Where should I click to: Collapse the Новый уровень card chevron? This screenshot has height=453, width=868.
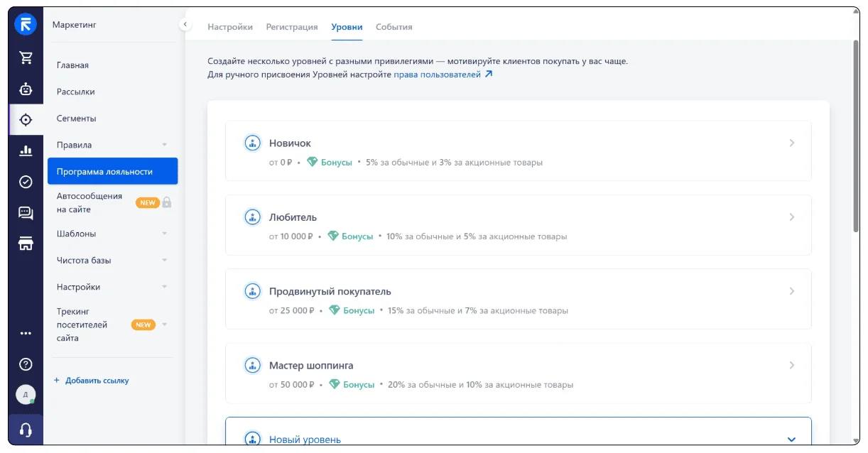pyautogui.click(x=792, y=440)
